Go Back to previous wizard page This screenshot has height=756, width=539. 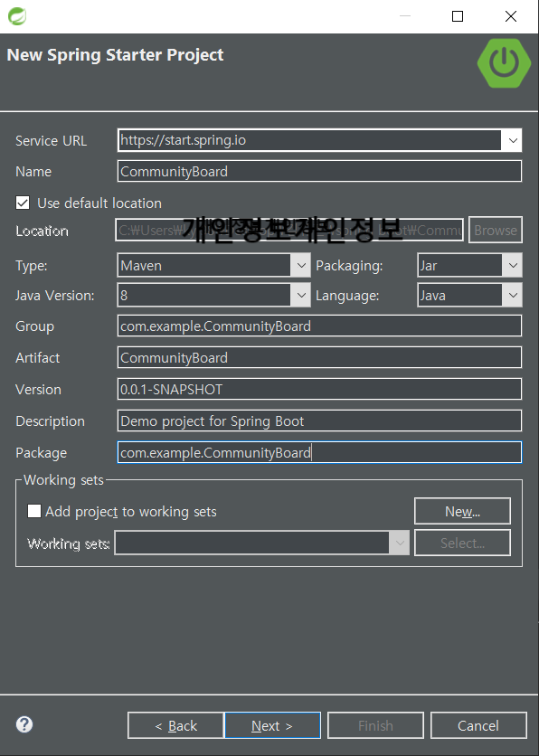coord(175,725)
